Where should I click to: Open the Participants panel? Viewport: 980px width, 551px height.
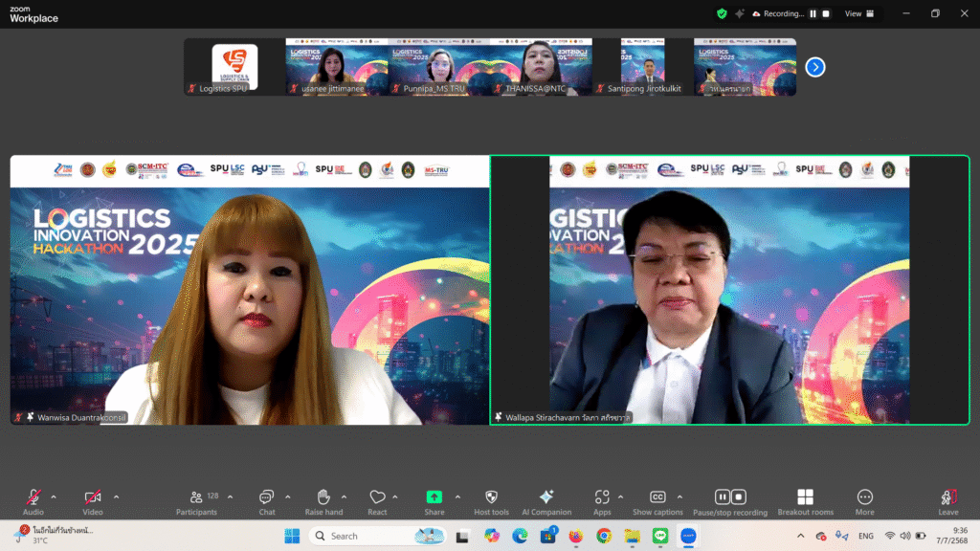196,502
